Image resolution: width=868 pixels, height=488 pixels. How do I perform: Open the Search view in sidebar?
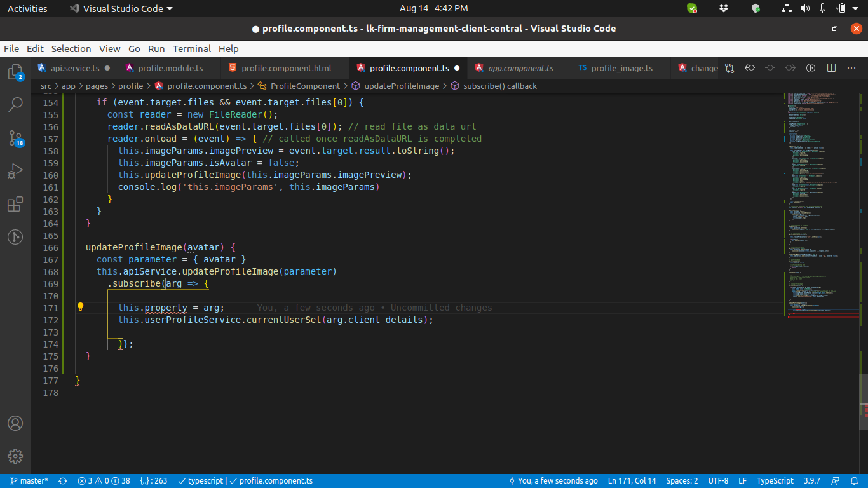[15, 104]
